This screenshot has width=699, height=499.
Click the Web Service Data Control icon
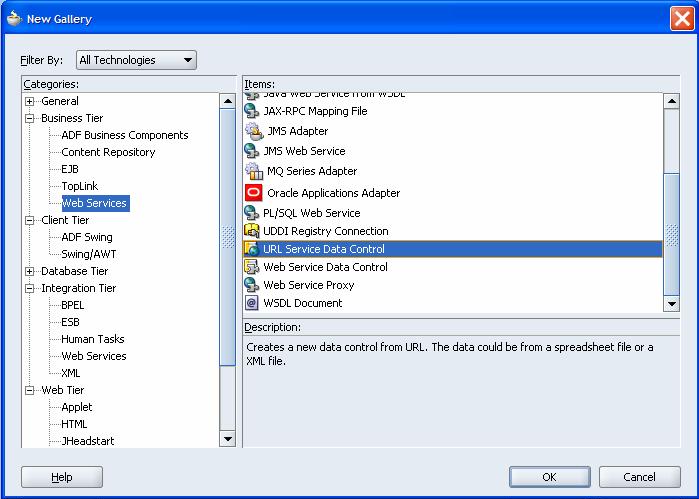[252, 267]
